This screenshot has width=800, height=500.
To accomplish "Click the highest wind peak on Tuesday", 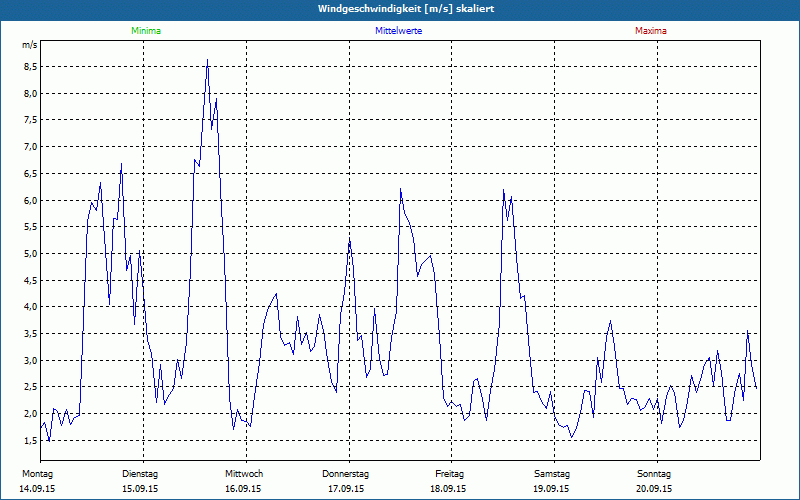I will click(x=207, y=60).
